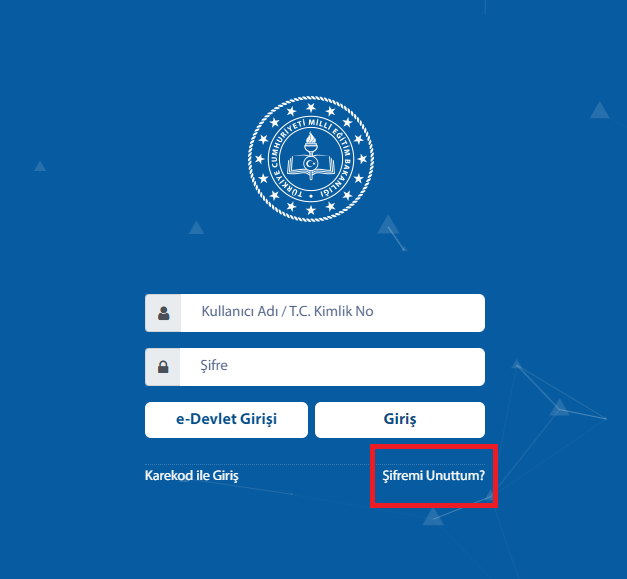Click the white Giriş login button
The width and height of the screenshot is (627, 579).
[400, 420]
